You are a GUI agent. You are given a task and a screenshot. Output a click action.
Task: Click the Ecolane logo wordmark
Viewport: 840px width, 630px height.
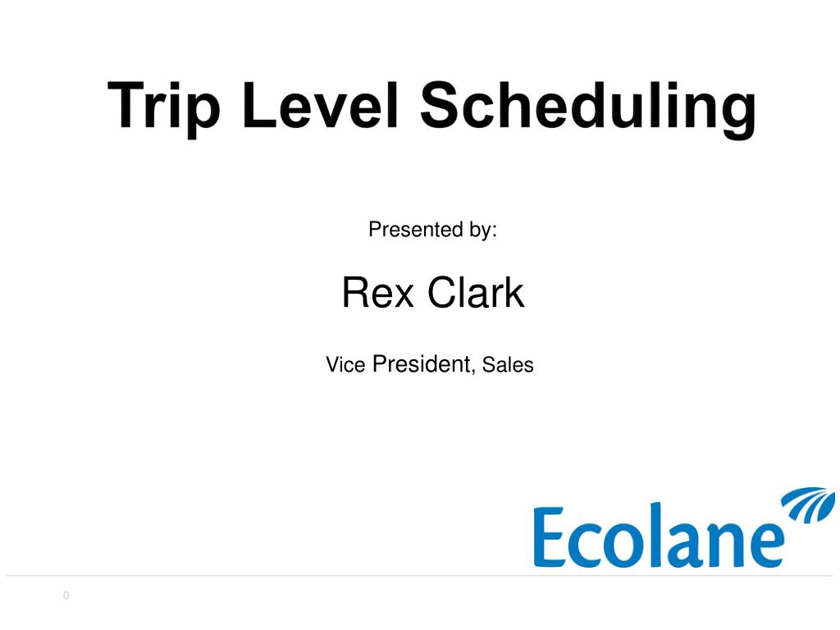659,536
